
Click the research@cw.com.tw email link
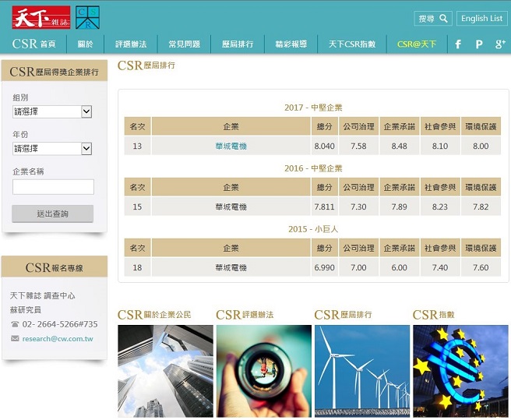[58, 338]
